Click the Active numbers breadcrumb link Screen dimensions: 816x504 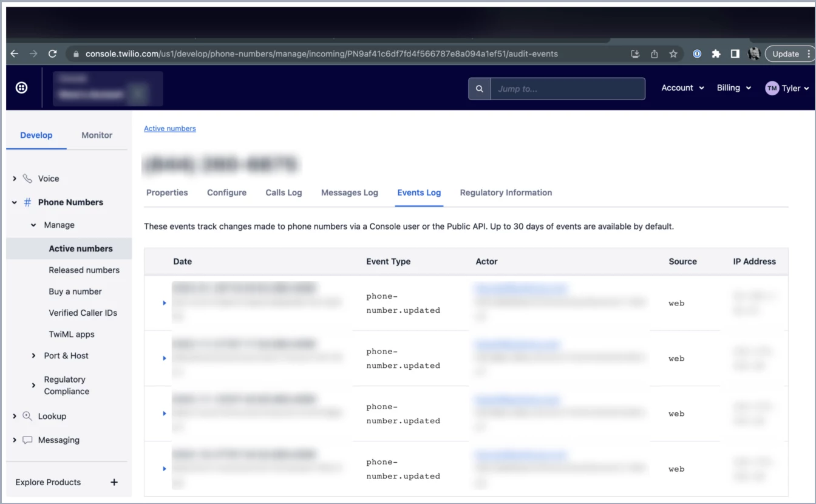[x=170, y=129]
